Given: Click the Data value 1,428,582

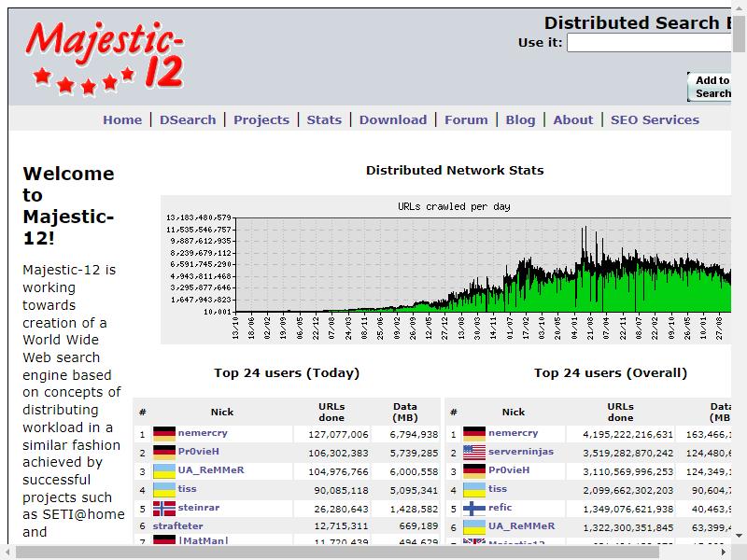Looking at the screenshot, I should click(414, 509).
